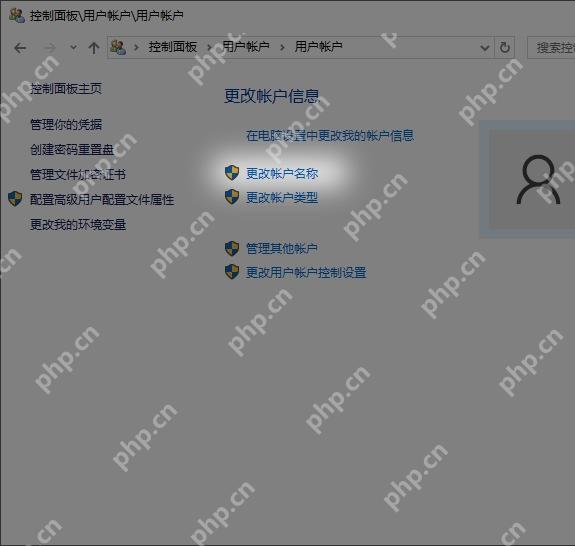Screen dimensions: 575x546
Task: Focus the 搜索控制面板 search box
Action: [x=551, y=48]
